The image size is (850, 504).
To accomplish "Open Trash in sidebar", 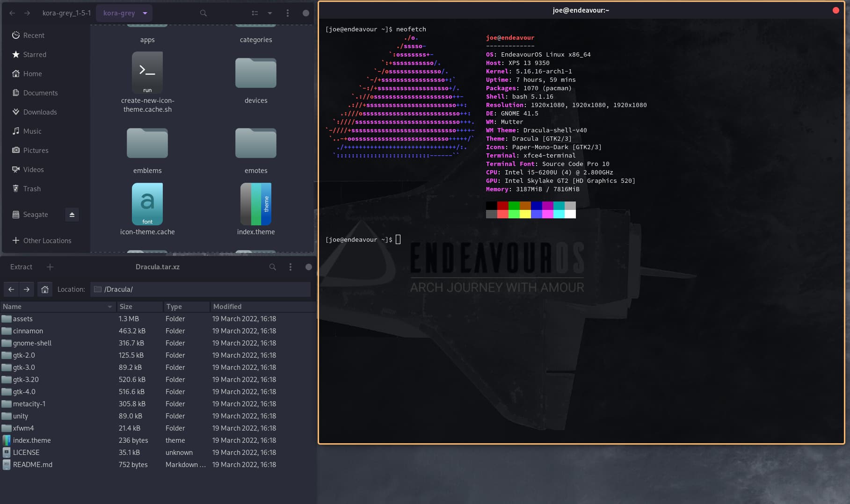I will [46, 189].
